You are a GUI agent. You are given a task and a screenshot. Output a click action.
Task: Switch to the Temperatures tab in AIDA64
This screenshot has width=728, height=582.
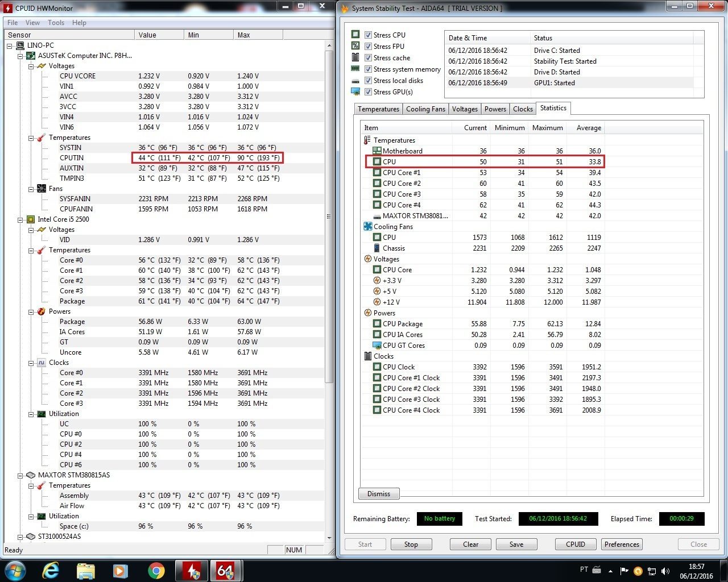[378, 109]
